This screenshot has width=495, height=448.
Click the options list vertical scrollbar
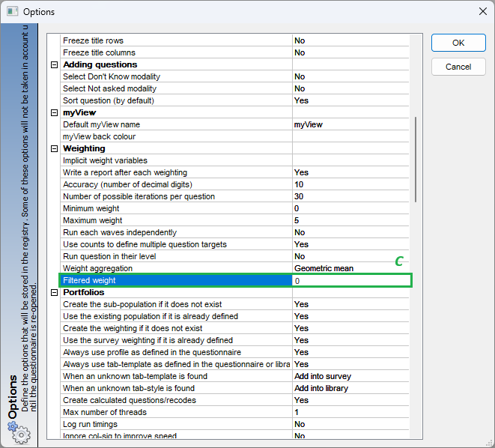coord(416,160)
